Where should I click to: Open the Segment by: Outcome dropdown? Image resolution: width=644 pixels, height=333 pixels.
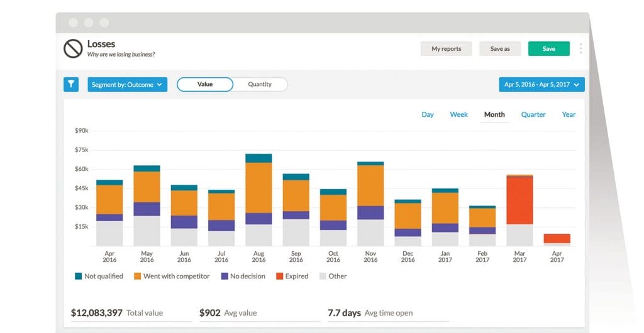(127, 85)
